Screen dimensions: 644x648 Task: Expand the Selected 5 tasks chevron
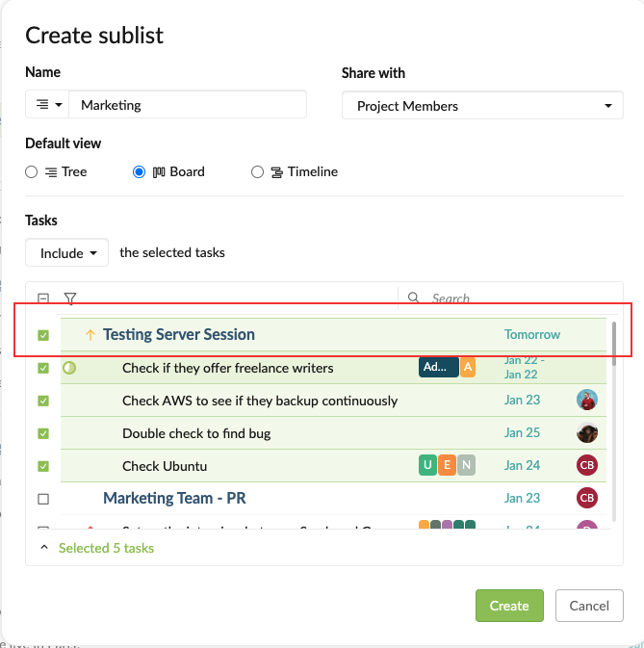point(44,548)
